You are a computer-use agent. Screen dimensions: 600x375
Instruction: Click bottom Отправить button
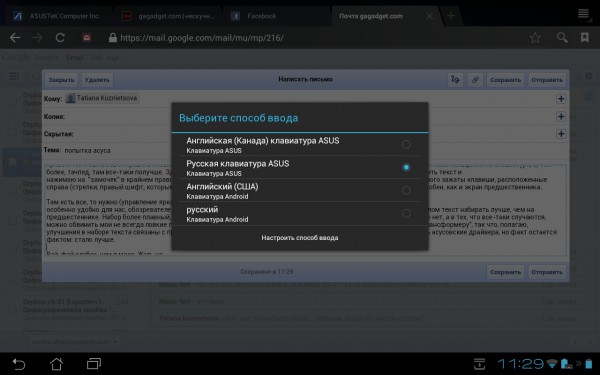(x=547, y=272)
